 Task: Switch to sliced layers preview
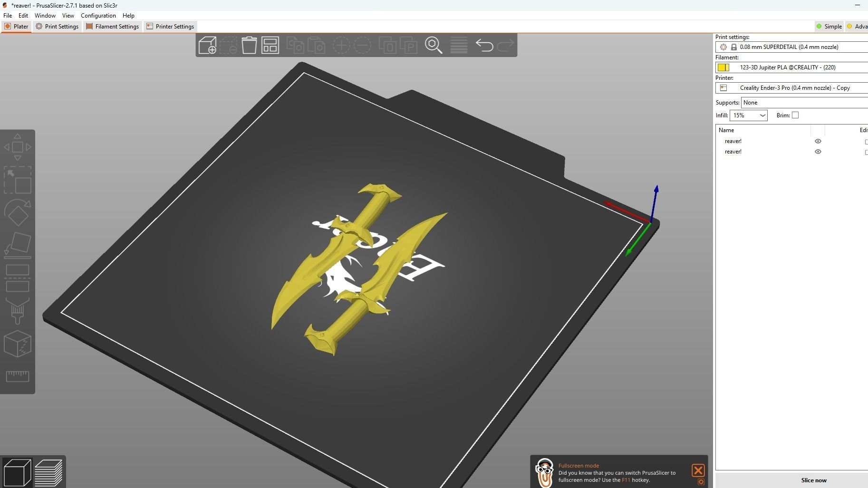(48, 472)
